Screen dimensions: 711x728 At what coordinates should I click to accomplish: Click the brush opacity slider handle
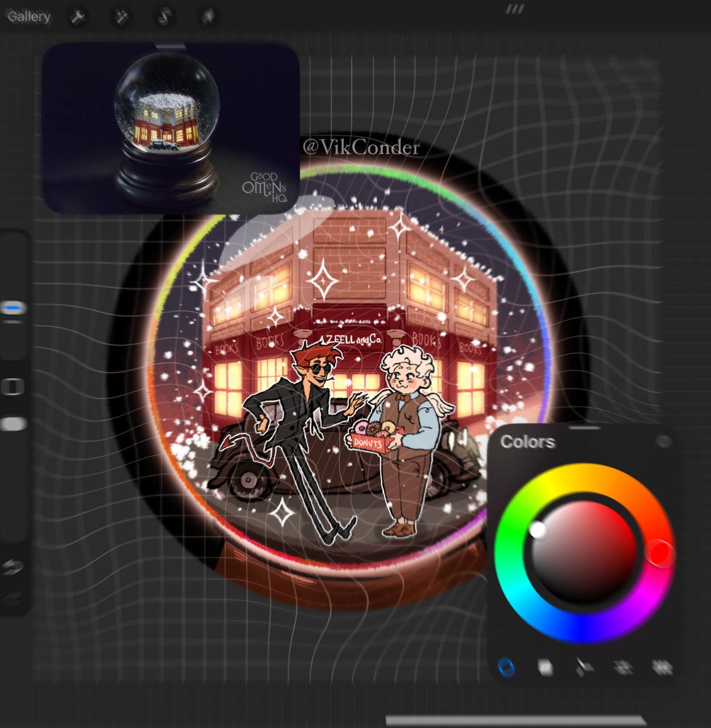pyautogui.click(x=13, y=424)
